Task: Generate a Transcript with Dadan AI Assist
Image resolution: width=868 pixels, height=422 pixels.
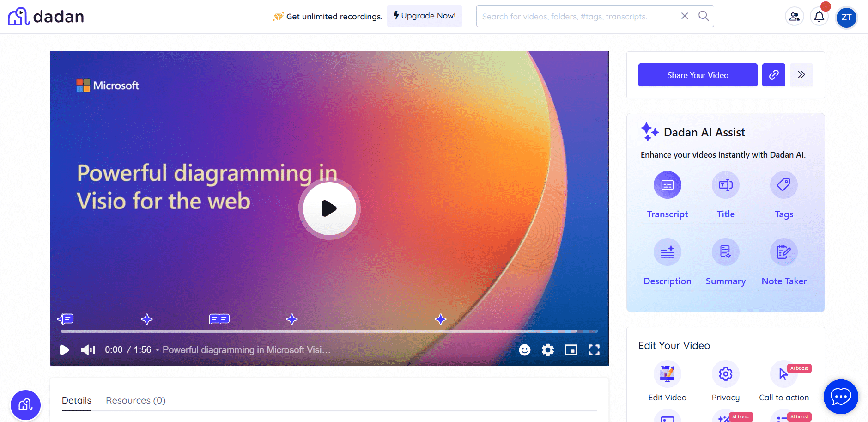Action: tap(667, 184)
